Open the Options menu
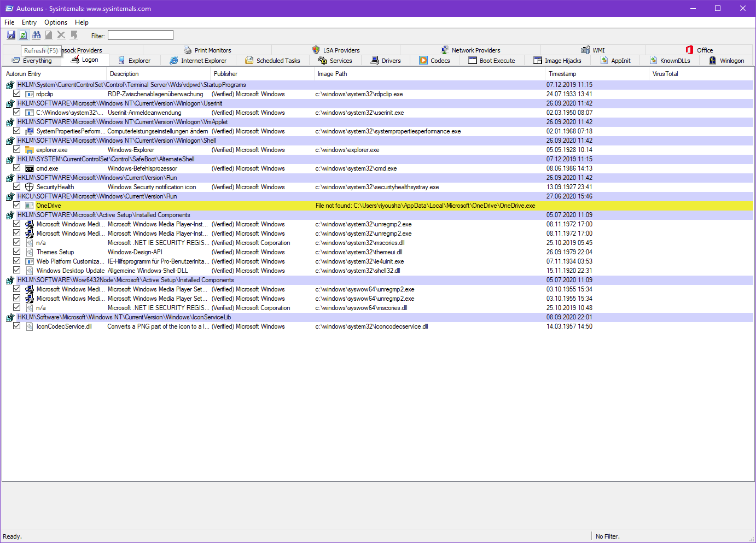The height and width of the screenshot is (543, 756). [56, 22]
